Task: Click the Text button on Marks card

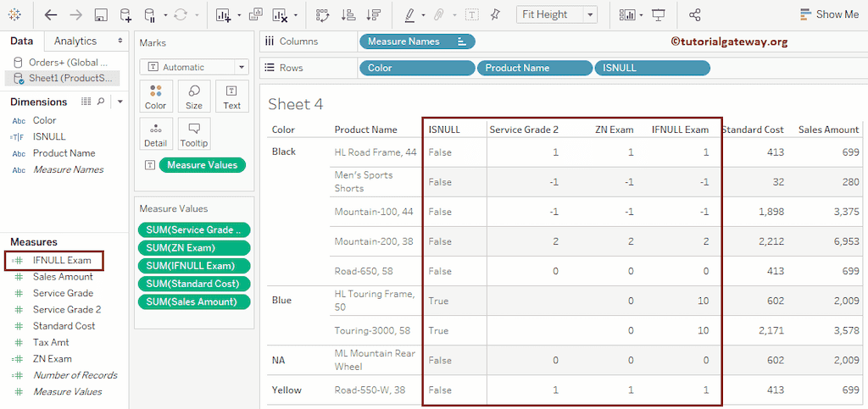Action: (x=232, y=97)
